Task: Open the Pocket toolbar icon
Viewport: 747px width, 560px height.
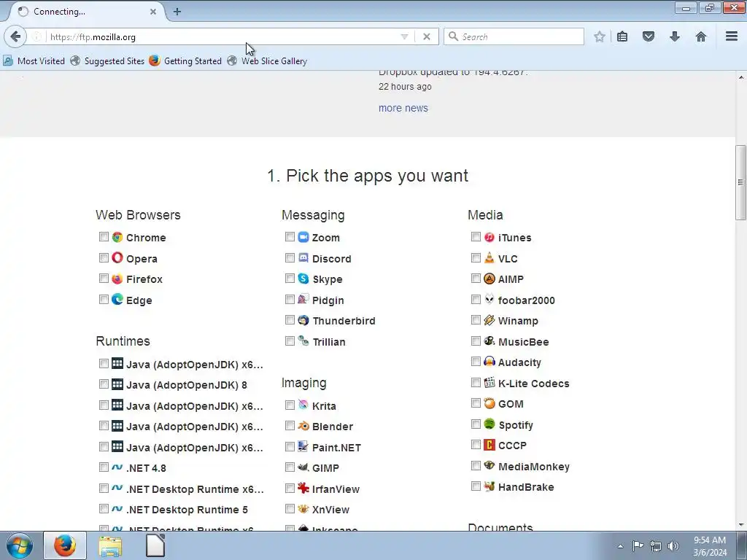Action: (x=649, y=36)
